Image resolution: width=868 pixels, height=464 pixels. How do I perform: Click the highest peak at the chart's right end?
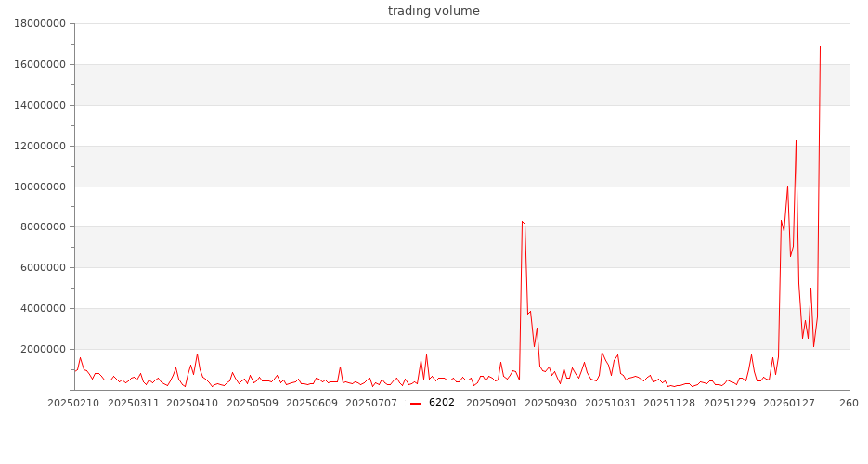coord(820,46)
